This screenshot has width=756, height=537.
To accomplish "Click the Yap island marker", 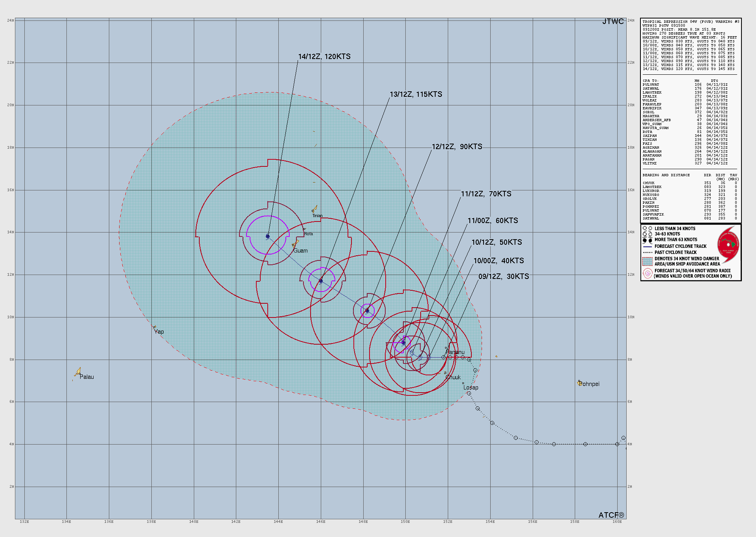I will point(155,327).
